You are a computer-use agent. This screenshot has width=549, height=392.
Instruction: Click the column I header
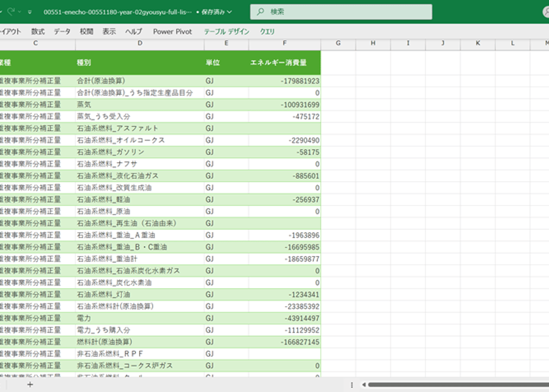click(408, 43)
